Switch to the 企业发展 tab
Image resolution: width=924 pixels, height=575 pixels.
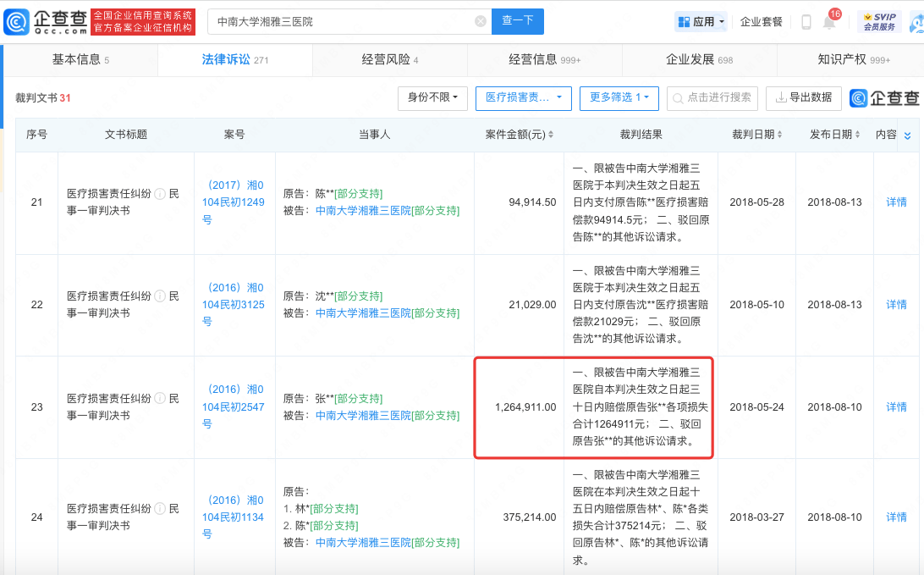coord(700,59)
